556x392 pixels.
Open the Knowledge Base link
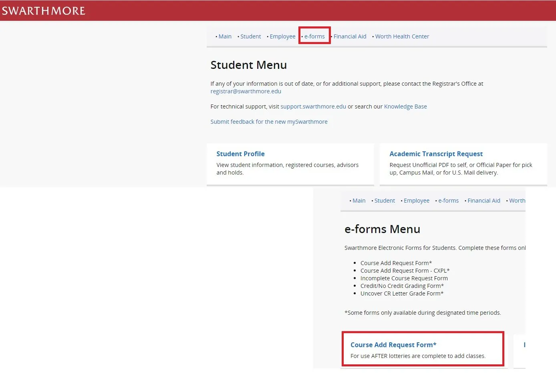(405, 107)
